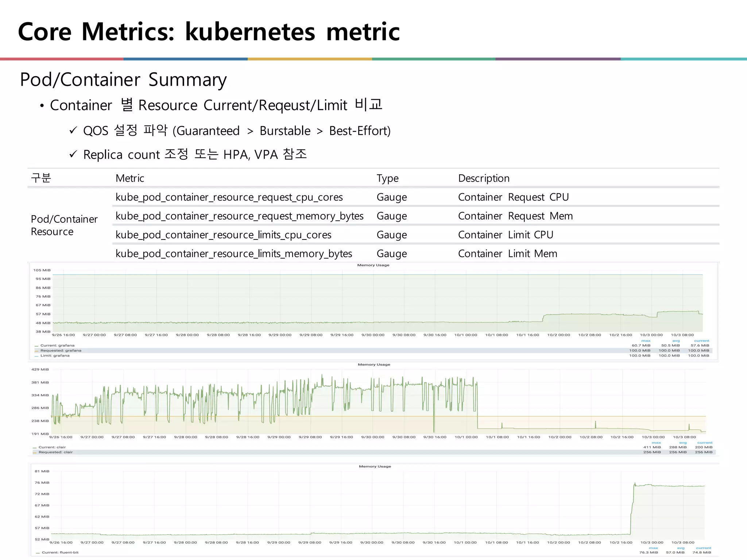The height and width of the screenshot is (560, 747).
Task: Open the grafana panel's 'Memory Usage' title menu
Action: pos(373,265)
